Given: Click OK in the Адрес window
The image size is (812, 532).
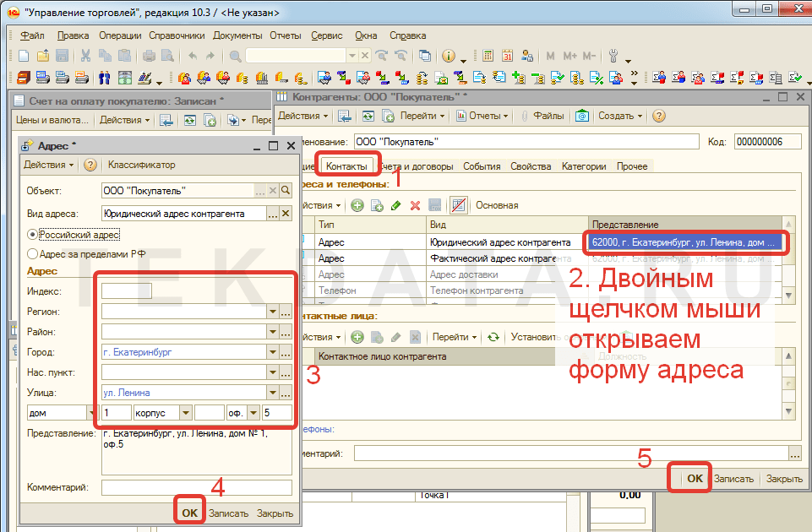Looking at the screenshot, I should (x=189, y=513).
